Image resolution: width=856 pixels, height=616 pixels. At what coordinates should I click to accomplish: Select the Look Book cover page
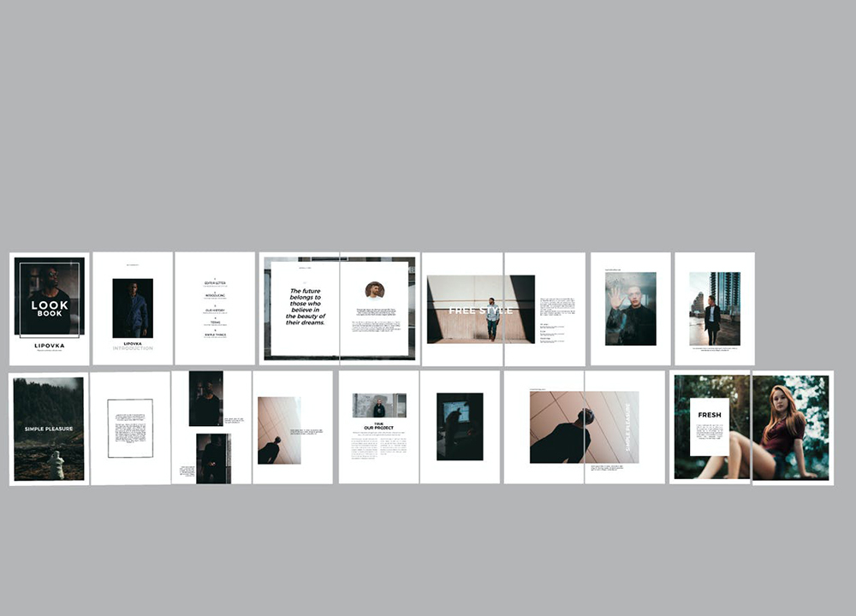point(49,308)
